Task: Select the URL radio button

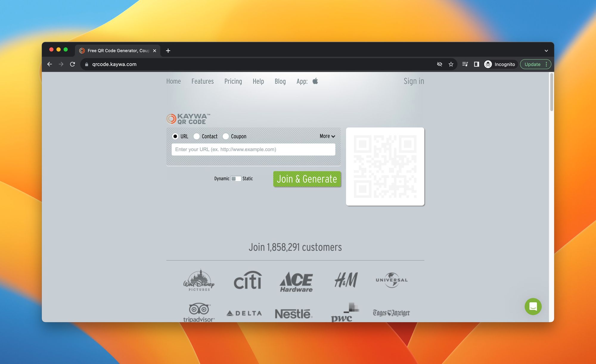Action: tap(175, 136)
